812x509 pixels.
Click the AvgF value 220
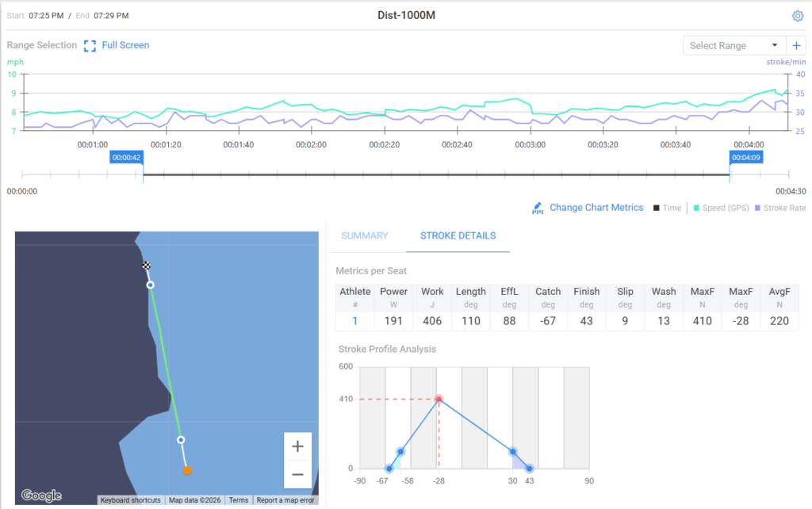click(x=779, y=321)
